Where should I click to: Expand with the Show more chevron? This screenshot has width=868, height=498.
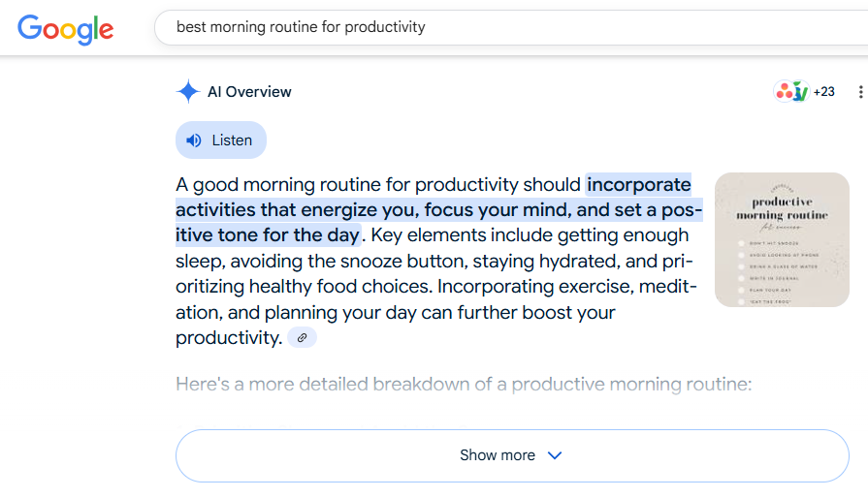pos(555,455)
